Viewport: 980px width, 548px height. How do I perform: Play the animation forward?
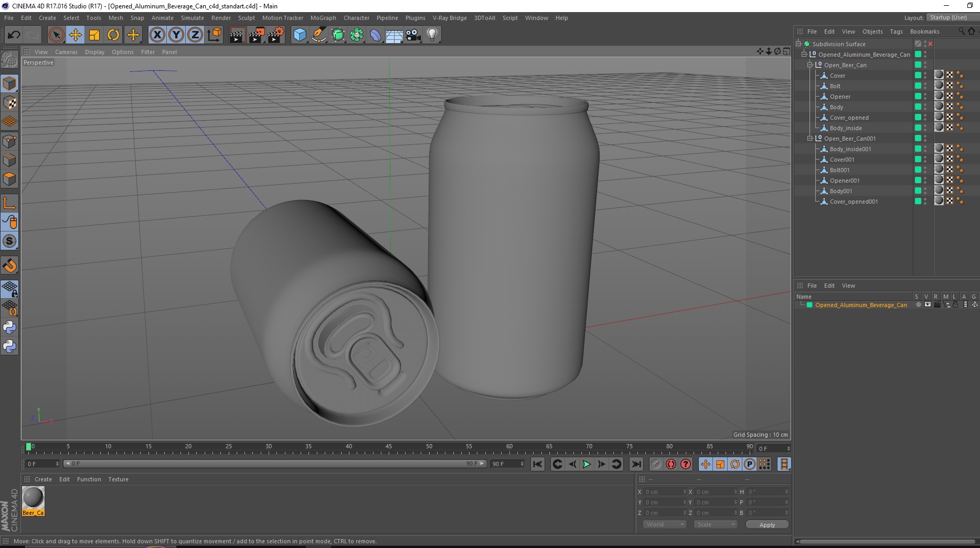point(587,464)
